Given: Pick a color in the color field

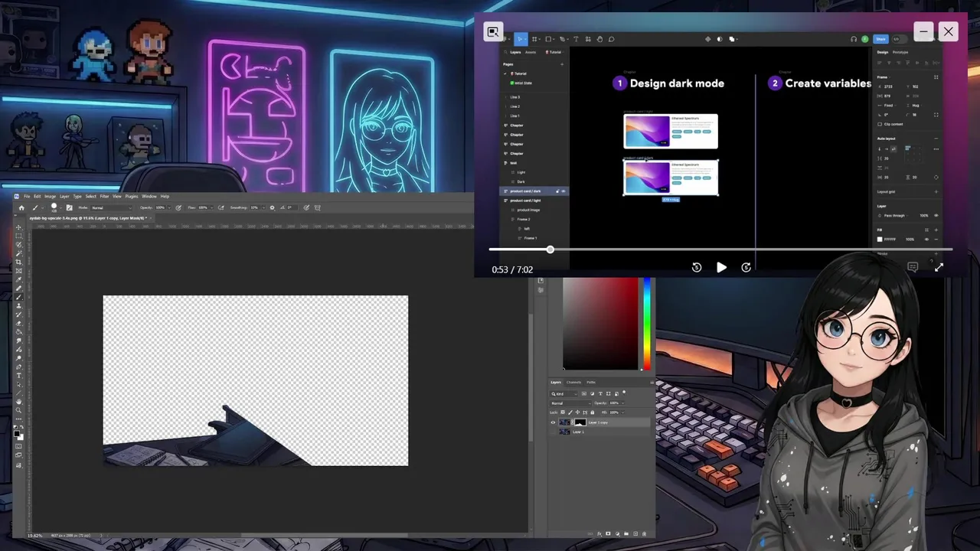Looking at the screenshot, I should (600, 324).
